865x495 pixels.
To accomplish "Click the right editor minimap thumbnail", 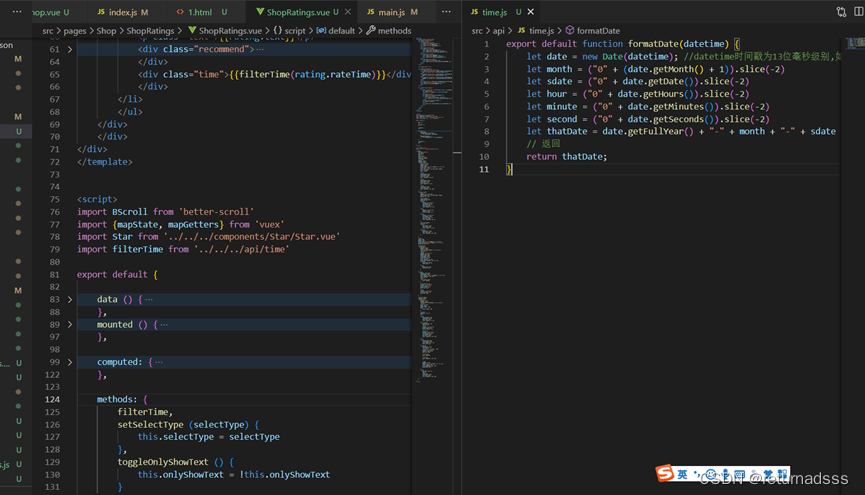I will click(x=855, y=43).
